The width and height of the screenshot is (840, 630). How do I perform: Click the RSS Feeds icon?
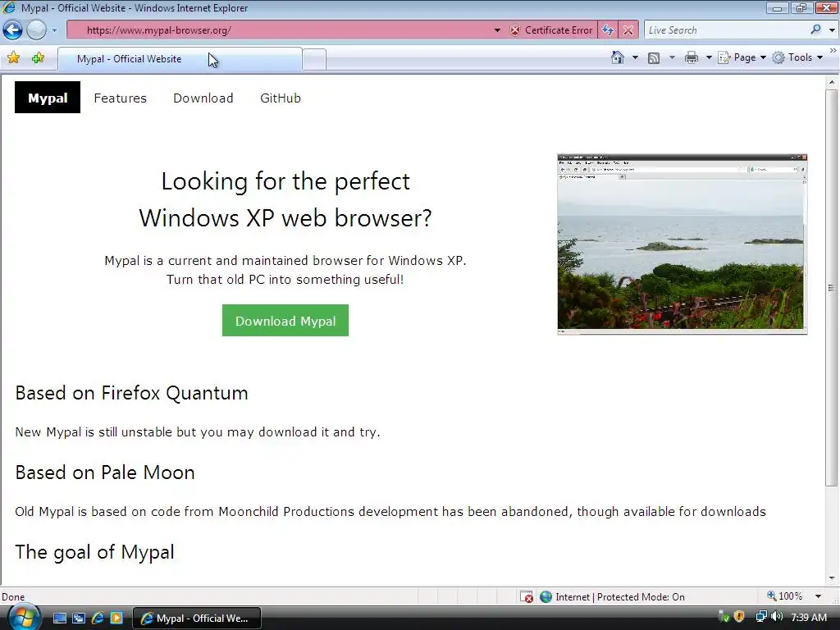coord(654,58)
